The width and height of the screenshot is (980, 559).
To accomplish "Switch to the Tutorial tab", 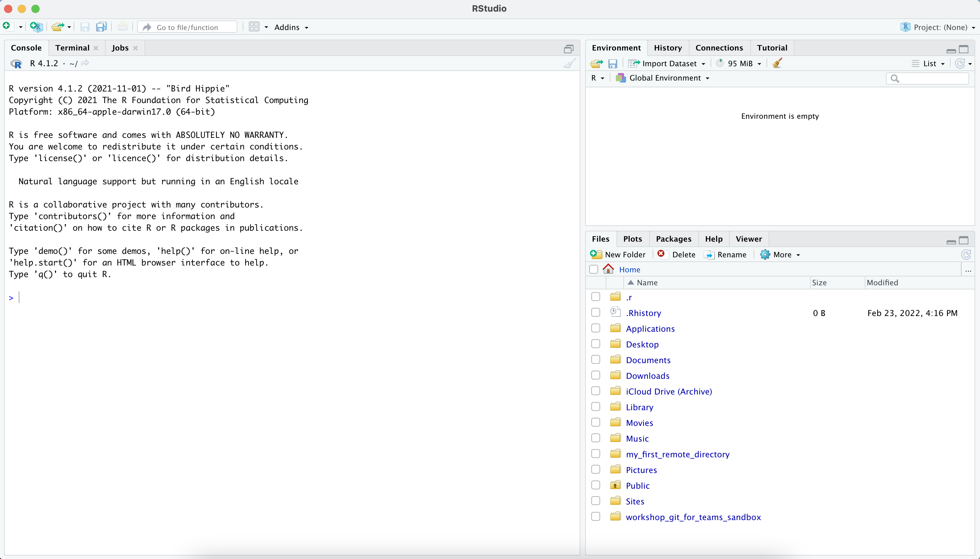I will [772, 48].
